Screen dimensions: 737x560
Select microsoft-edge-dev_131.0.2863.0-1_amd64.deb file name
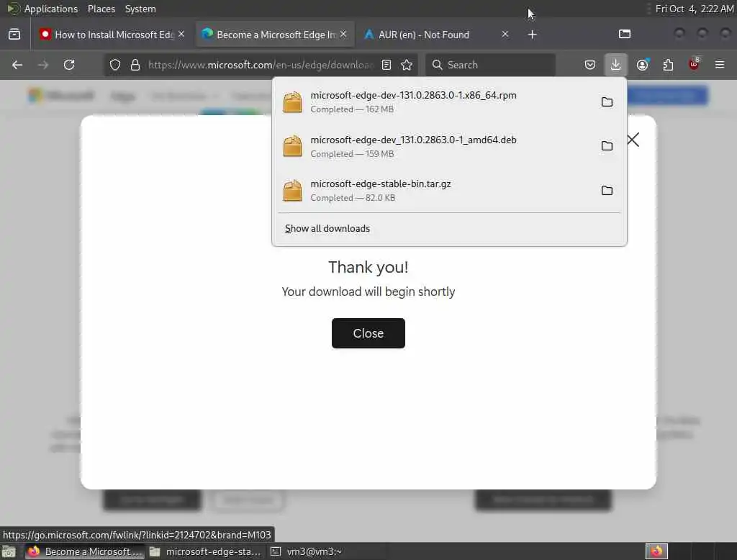click(413, 140)
